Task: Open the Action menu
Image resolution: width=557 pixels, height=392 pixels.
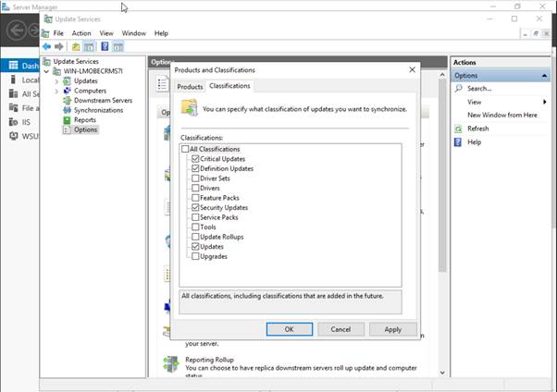Action: pyautogui.click(x=81, y=33)
